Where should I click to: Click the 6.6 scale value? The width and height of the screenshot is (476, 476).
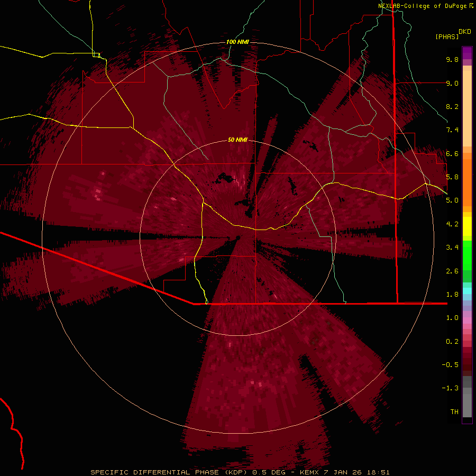[452, 153]
